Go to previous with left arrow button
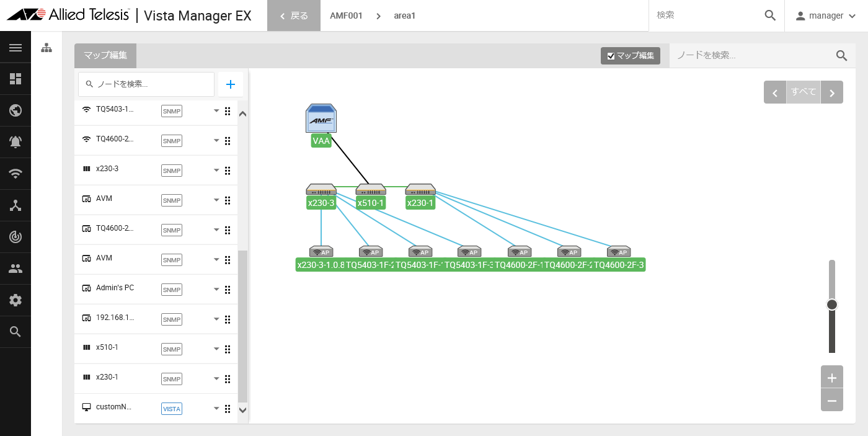Image resolution: width=868 pixels, height=436 pixels. (x=775, y=92)
